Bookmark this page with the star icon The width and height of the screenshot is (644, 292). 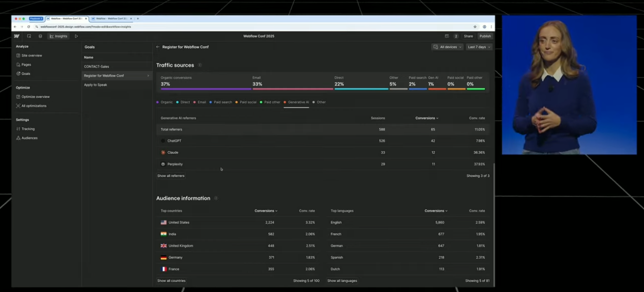click(x=475, y=26)
